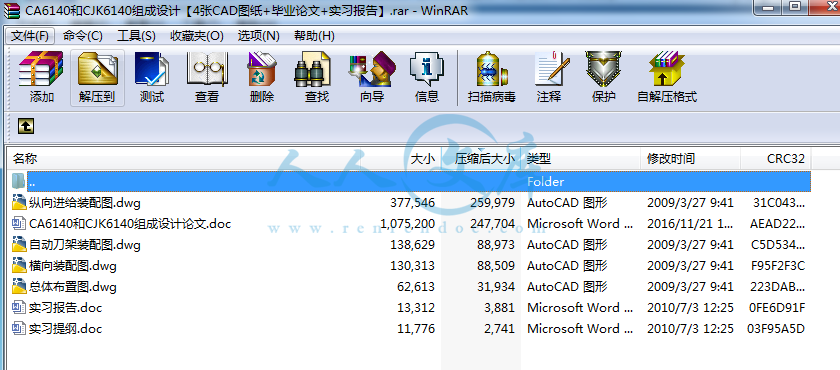Open the 帮助(H) menu
Screen dimensions: 840x370
point(314,36)
